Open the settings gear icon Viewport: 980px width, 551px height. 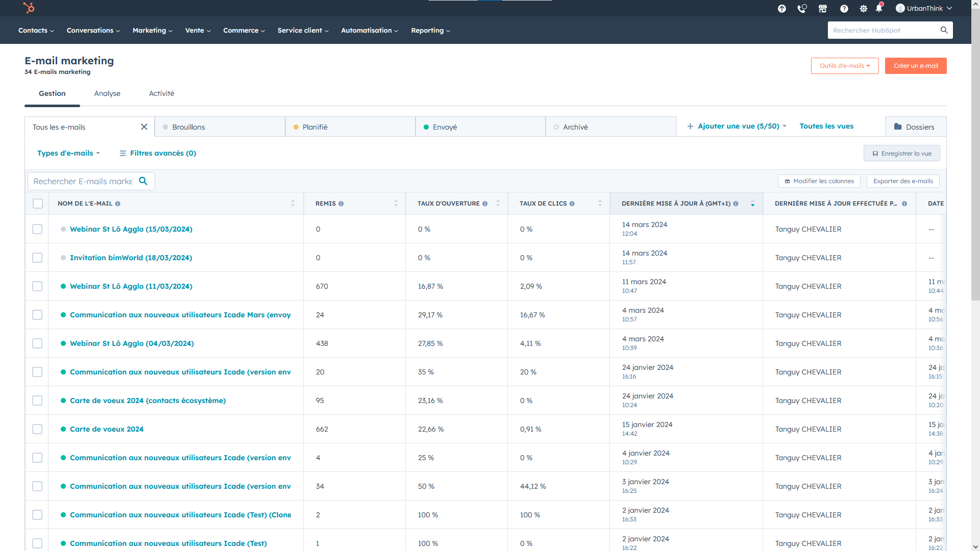click(863, 8)
